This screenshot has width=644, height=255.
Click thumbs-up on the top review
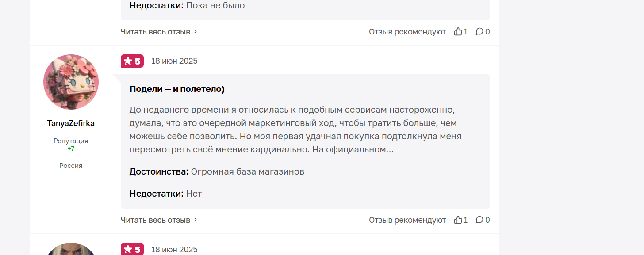[460, 31]
